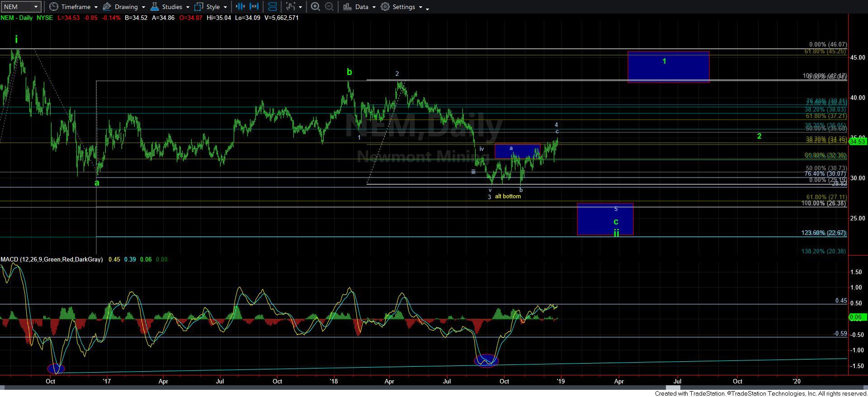Click the decrease bar spacing icon
Screen dimensions: 868x397
pyautogui.click(x=240, y=7)
